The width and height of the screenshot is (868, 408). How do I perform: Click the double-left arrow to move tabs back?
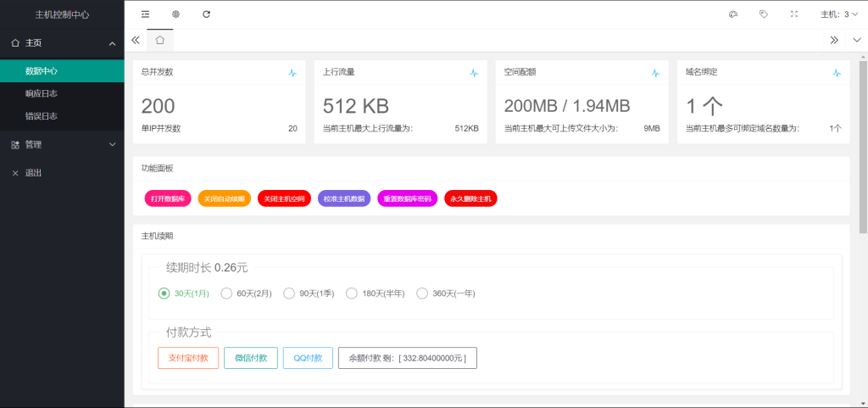[135, 40]
